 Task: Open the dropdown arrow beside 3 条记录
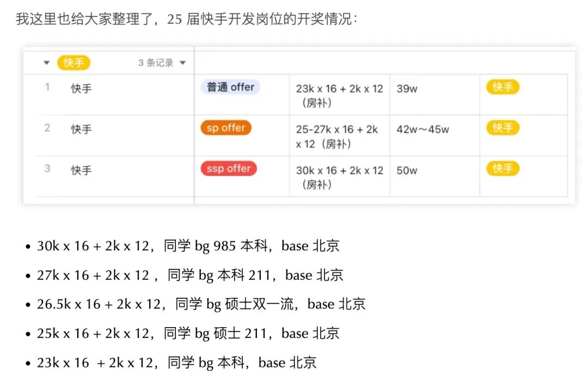(183, 63)
